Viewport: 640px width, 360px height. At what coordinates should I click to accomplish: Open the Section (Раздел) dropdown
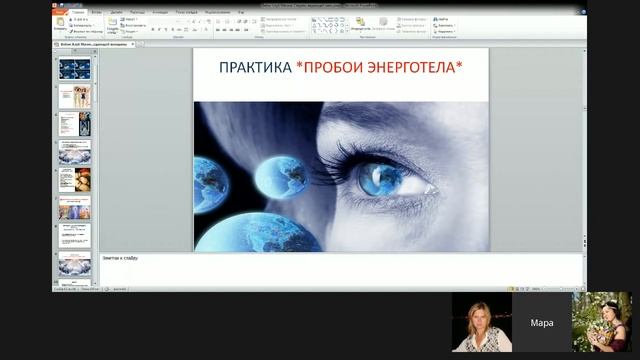[129, 31]
